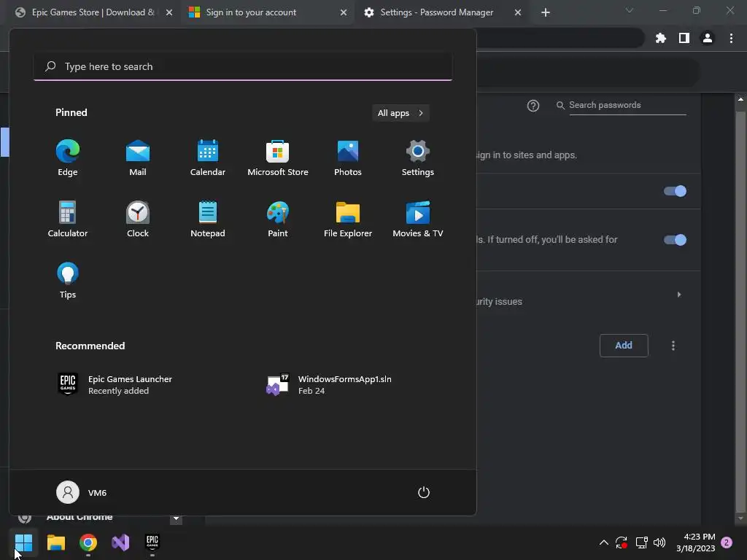Open saved passwords more options menu
747x560 pixels.
click(x=673, y=346)
